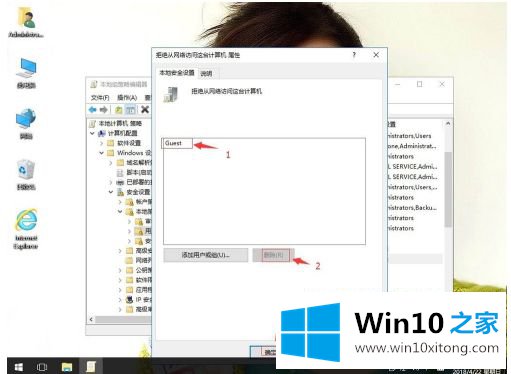Expand the 域名解析 policy node
This screenshot has width=511, height=374.
[x=111, y=163]
